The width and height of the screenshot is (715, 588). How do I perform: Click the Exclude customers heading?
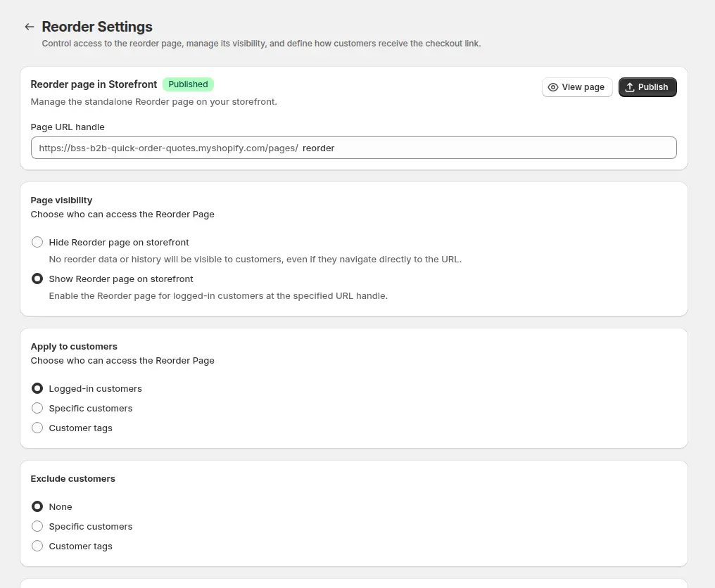click(72, 478)
